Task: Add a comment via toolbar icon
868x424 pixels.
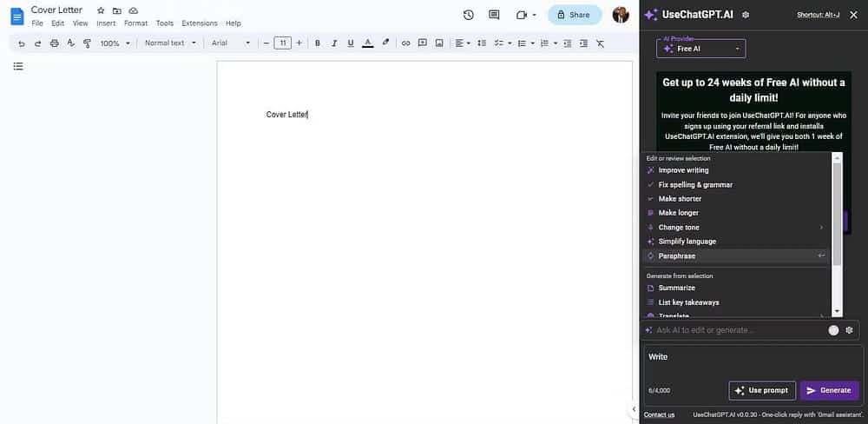Action: (x=423, y=43)
